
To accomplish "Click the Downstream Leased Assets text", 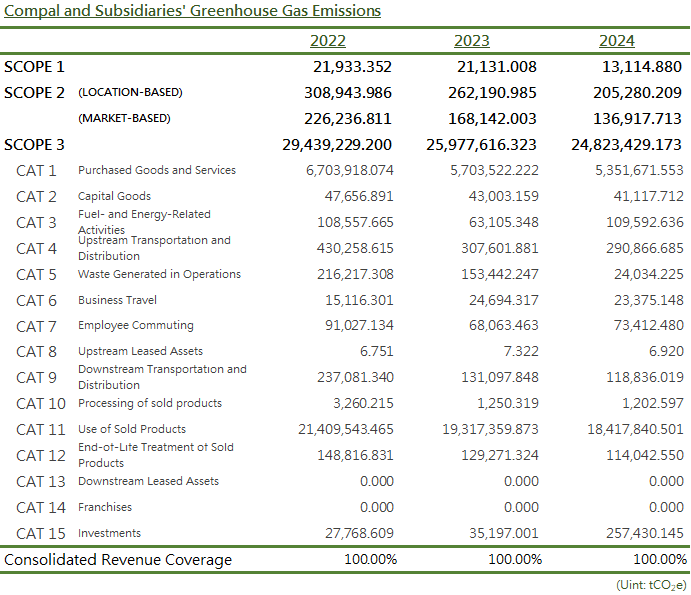I will 149,481.
